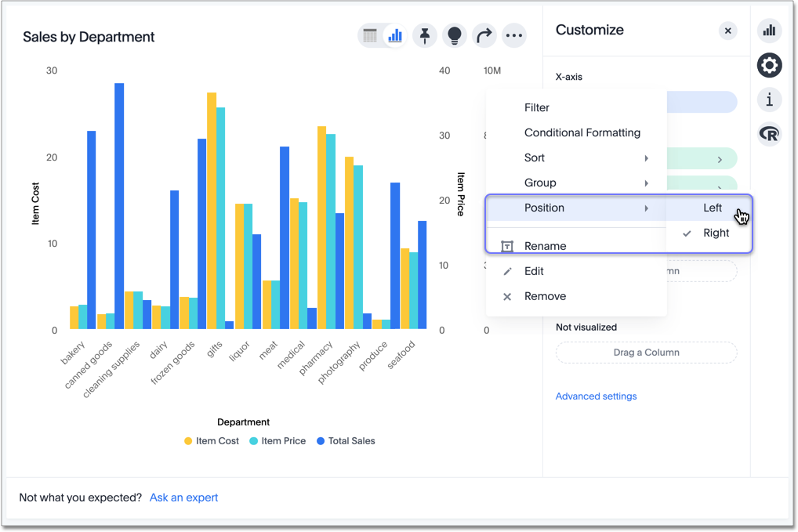Click the share arrow icon
This screenshot has height=532, width=798.
[x=484, y=35]
